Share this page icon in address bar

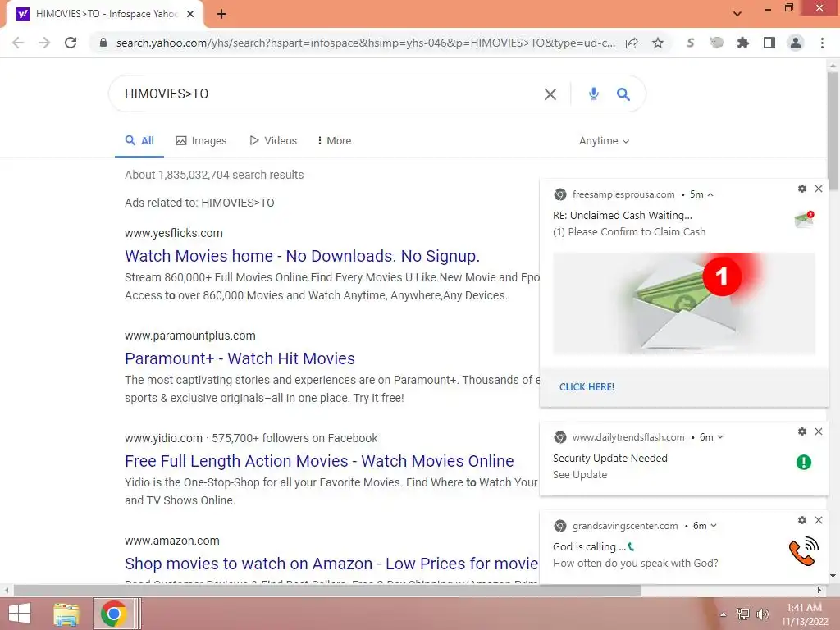coord(632,43)
